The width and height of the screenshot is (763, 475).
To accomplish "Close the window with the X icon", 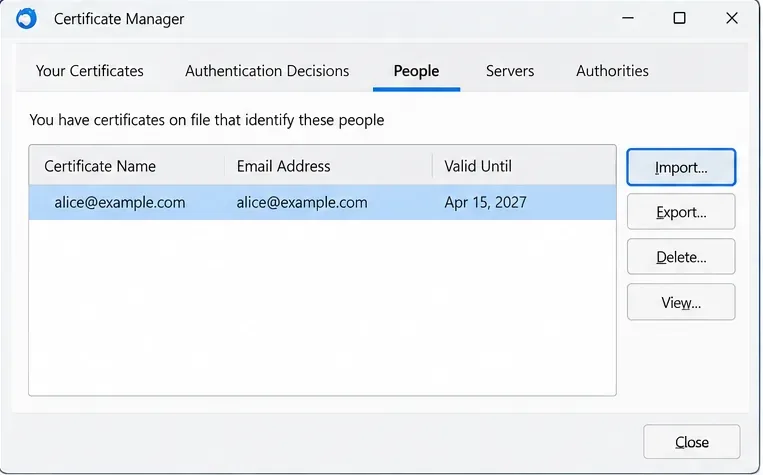I will click(731, 18).
